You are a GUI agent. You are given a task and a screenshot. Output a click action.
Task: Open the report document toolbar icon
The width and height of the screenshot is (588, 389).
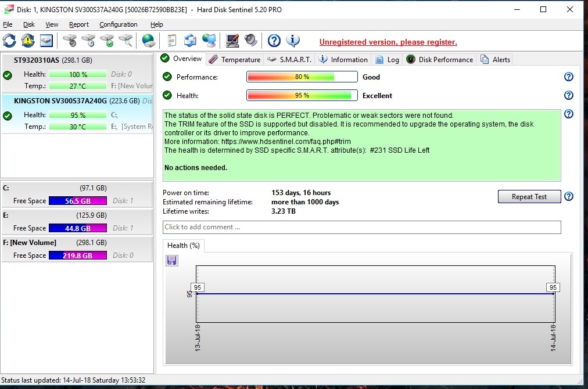tap(171, 41)
